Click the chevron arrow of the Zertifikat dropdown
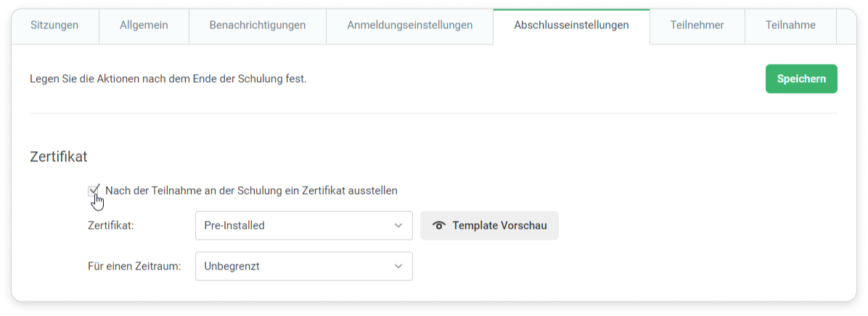The height and width of the screenshot is (316, 868). pyautogui.click(x=398, y=225)
